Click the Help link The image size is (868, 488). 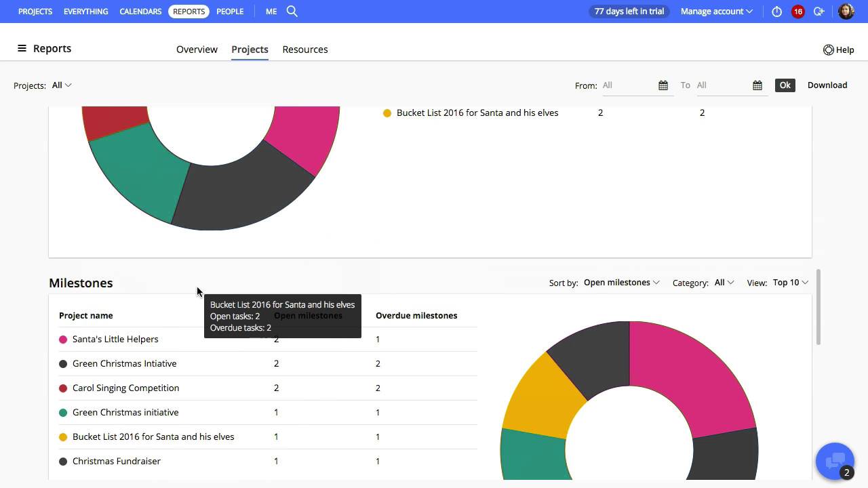tap(845, 49)
